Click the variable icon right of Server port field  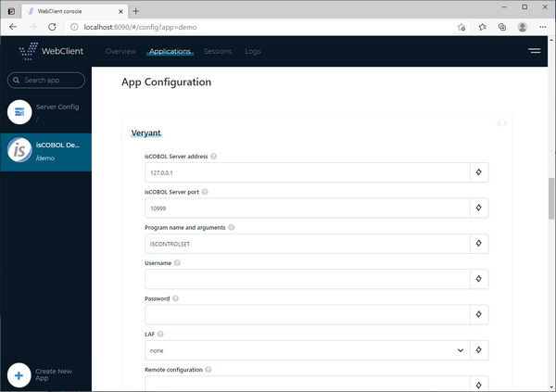[x=478, y=208]
